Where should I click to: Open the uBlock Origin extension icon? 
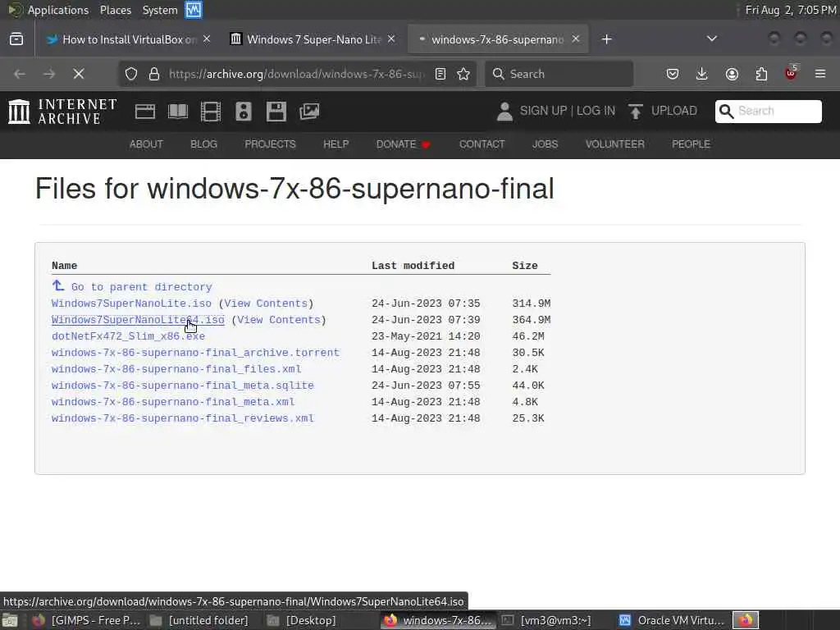pos(791,73)
